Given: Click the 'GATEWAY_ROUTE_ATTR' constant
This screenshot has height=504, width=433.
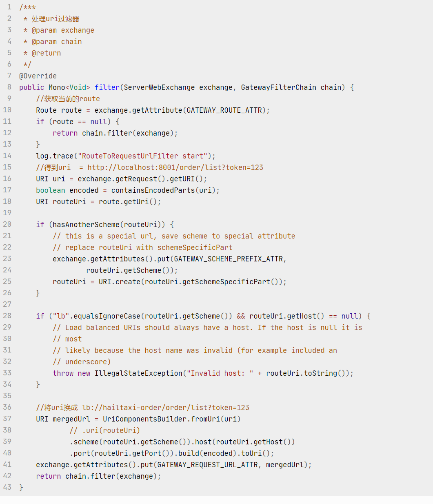Looking at the screenshot, I should [x=224, y=110].
